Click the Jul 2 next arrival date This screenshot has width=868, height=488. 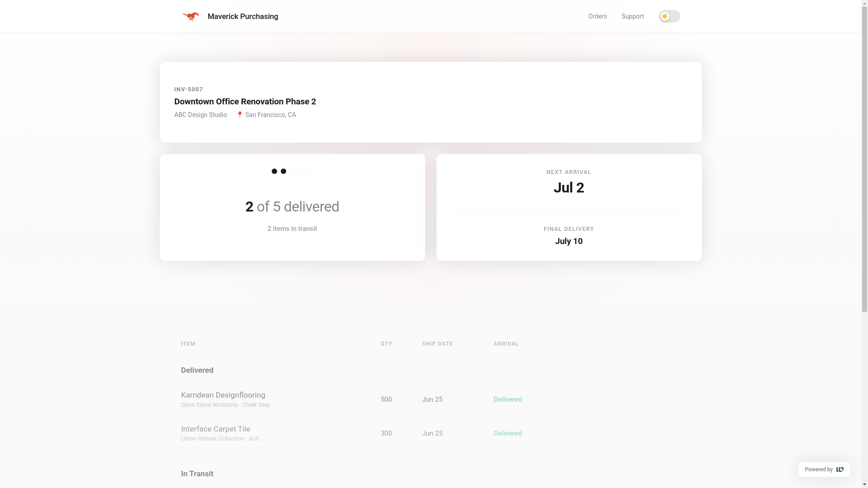(569, 188)
